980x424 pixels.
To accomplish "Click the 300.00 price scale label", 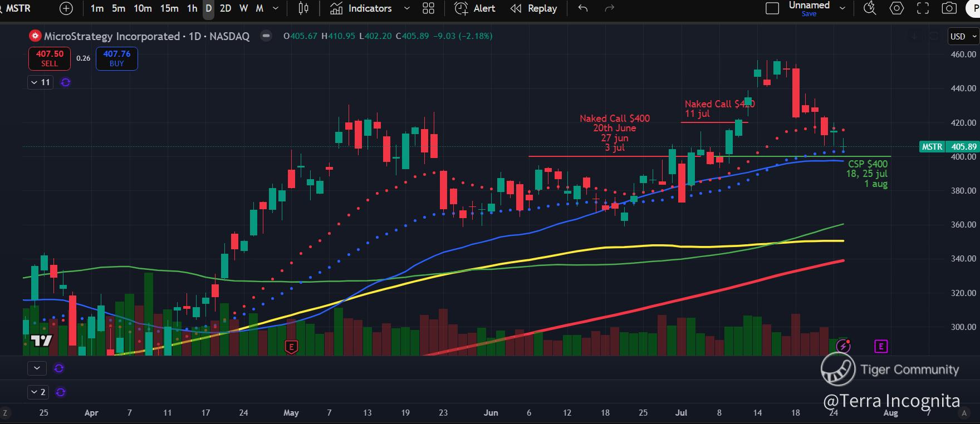I will pos(963,327).
